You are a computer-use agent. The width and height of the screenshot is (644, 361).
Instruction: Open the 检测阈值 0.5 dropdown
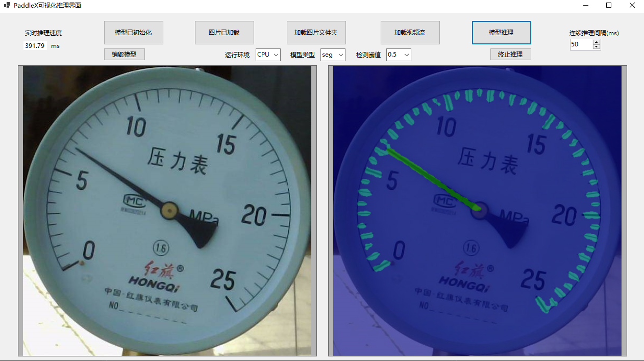pyautogui.click(x=399, y=55)
